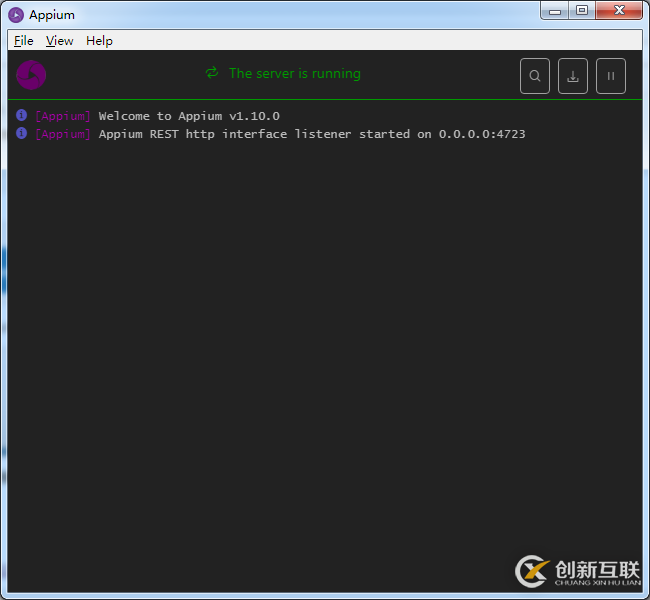Click the green server running sync icon
Viewport: 650px width, 600px height.
click(x=212, y=73)
